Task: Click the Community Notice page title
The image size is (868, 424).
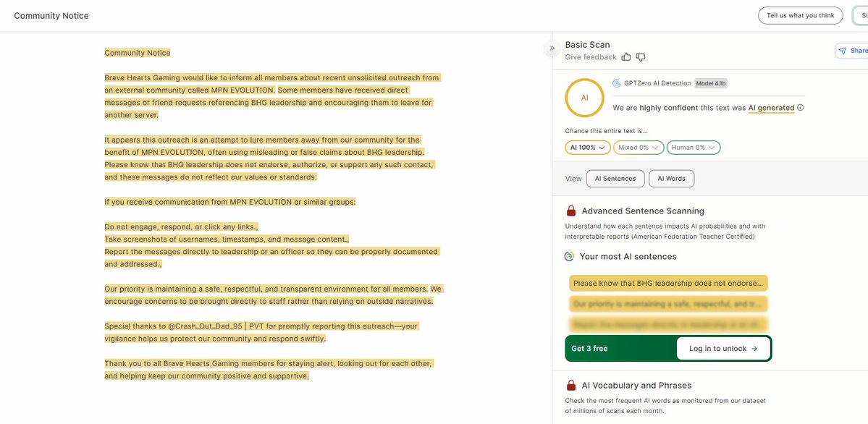Action: point(51,15)
